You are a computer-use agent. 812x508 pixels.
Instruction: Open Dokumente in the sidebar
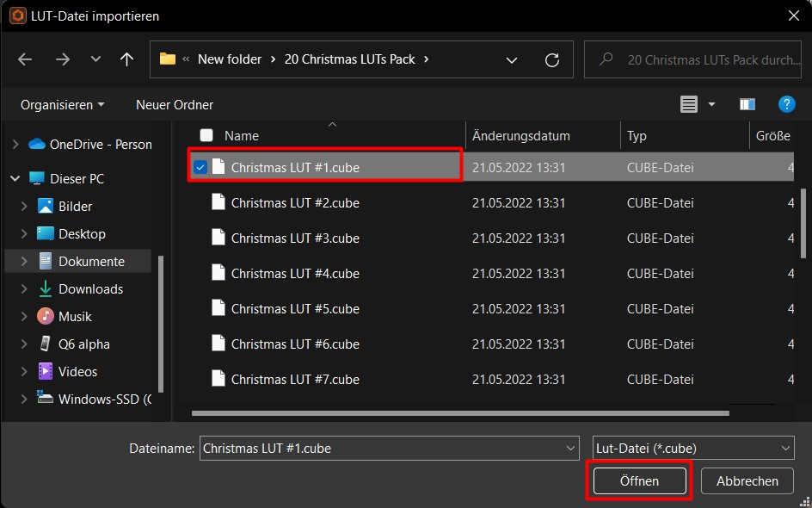(x=82, y=261)
